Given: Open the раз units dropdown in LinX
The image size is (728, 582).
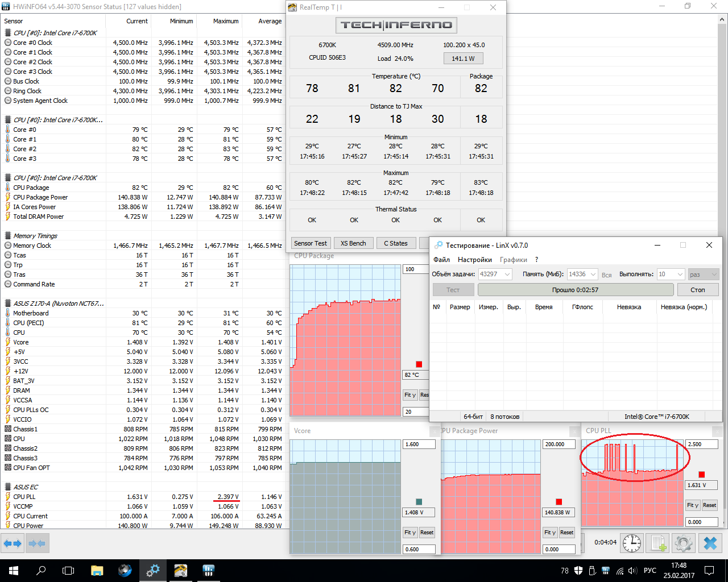Looking at the screenshot, I should click(704, 274).
